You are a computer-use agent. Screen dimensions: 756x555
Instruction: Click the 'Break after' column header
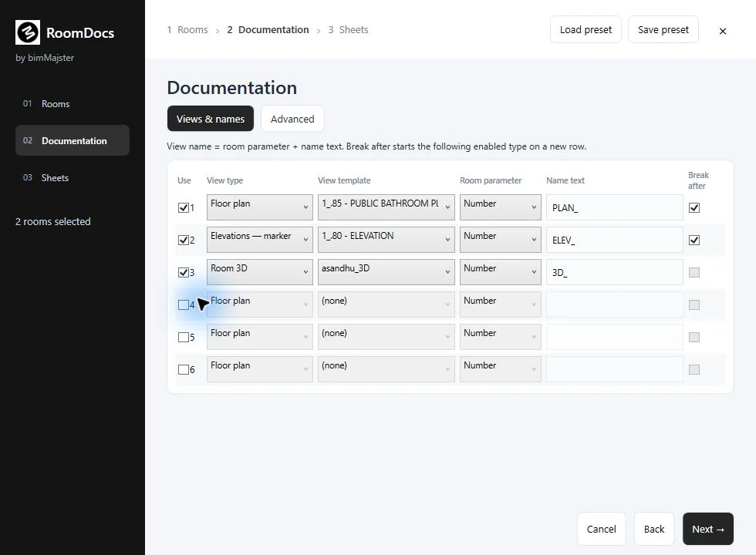(698, 180)
